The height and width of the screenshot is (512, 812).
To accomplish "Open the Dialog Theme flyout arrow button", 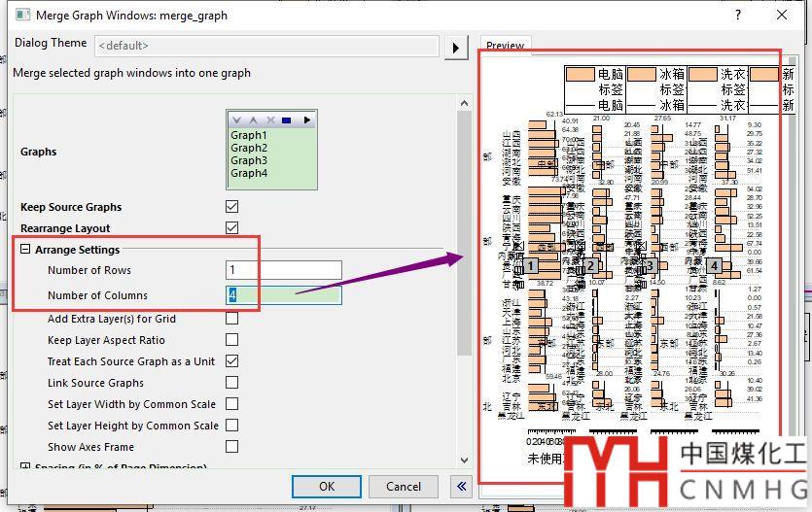I will click(455, 47).
